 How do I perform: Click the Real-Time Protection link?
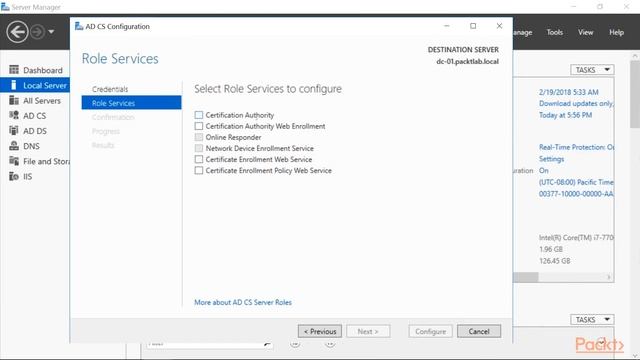(x=576, y=147)
